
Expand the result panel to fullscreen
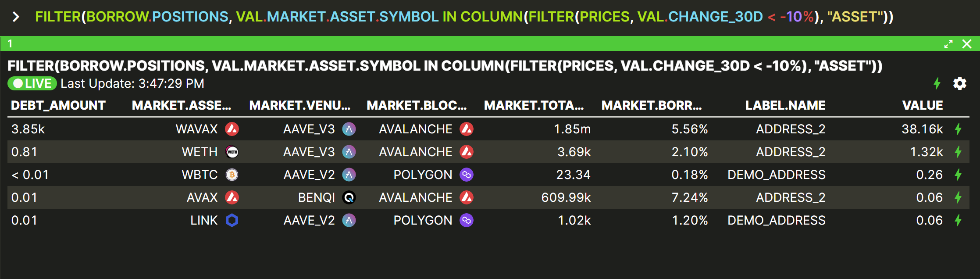(x=948, y=44)
